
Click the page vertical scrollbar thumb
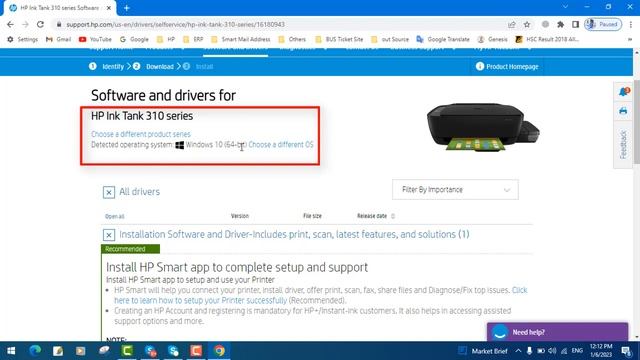tap(636, 122)
